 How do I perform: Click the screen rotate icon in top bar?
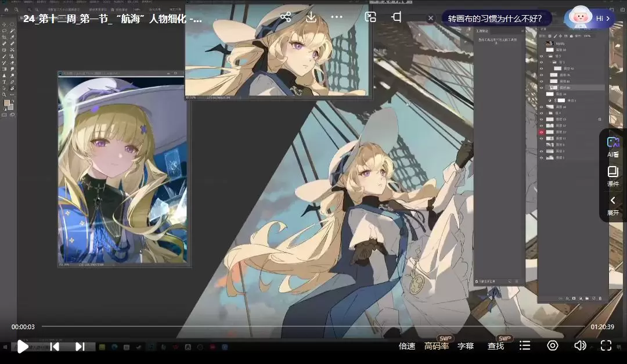click(x=397, y=17)
